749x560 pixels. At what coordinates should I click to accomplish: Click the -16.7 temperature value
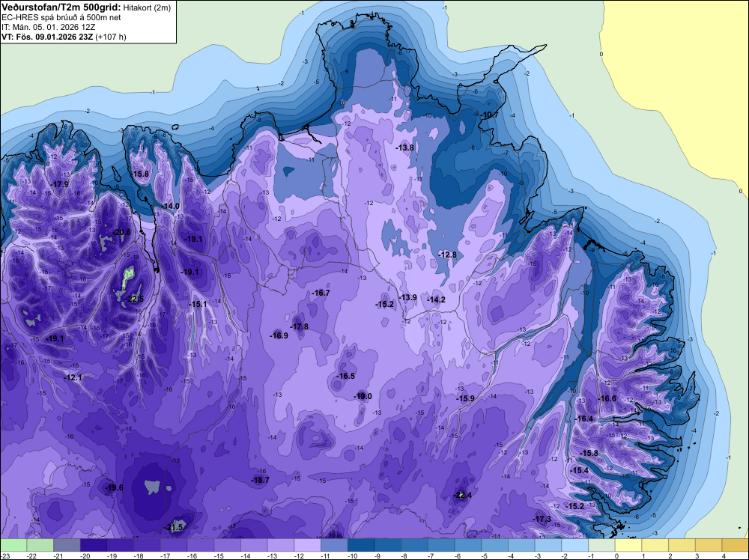click(321, 293)
